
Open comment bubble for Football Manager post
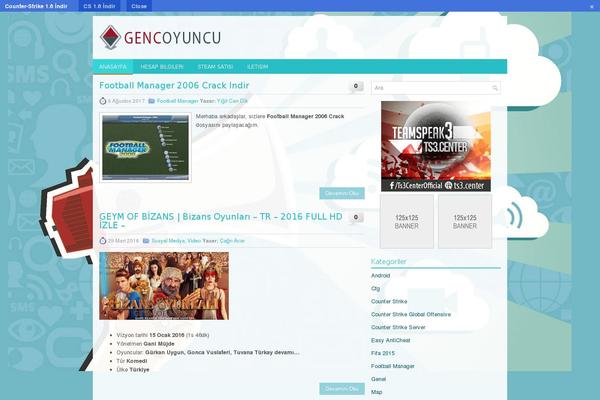[x=356, y=86]
